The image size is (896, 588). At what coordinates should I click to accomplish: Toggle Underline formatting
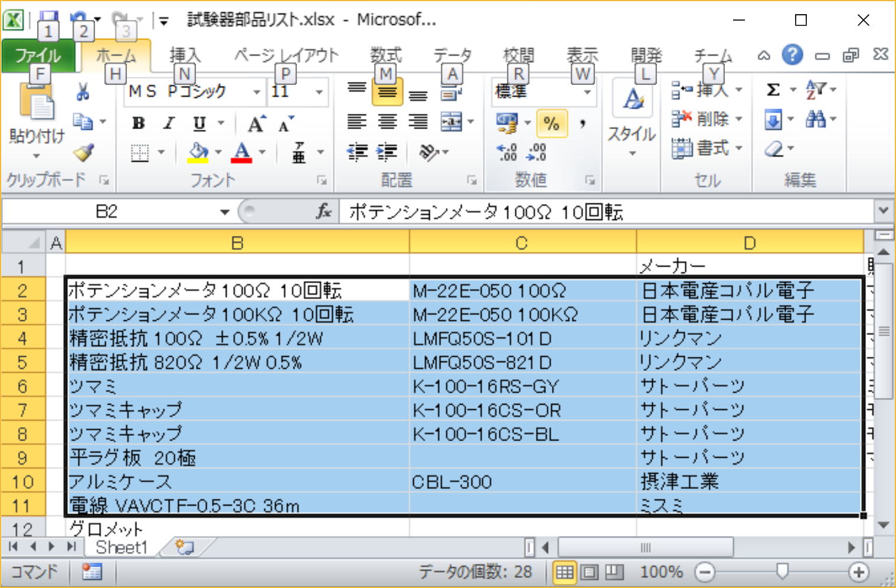click(200, 123)
